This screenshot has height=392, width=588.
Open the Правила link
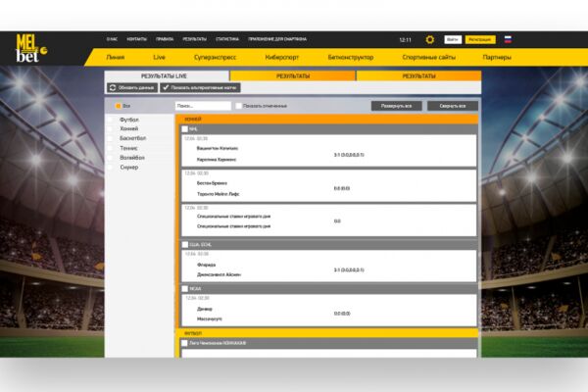165,39
